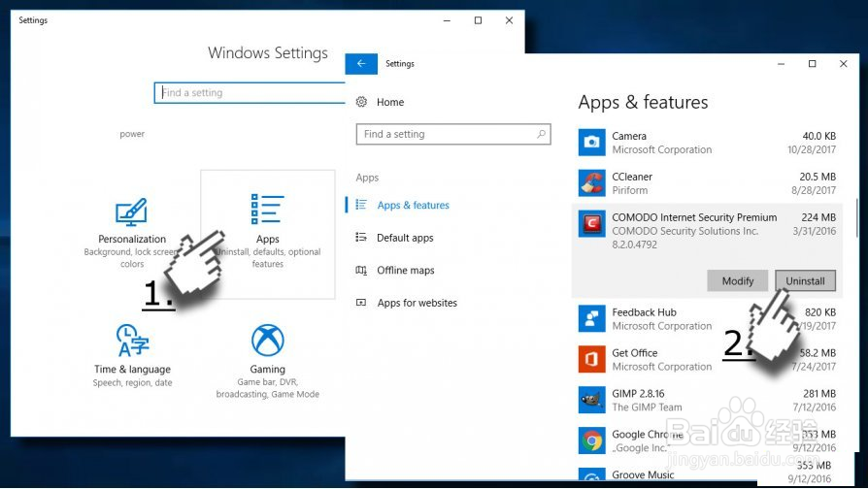Select the Groove Music entry name
Screen dimensions: 868x489
click(643, 474)
